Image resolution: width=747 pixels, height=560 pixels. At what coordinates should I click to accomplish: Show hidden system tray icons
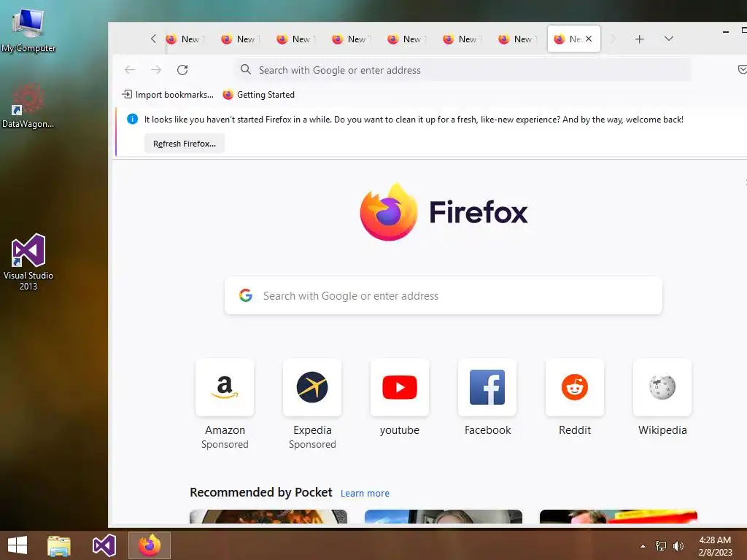[643, 546]
